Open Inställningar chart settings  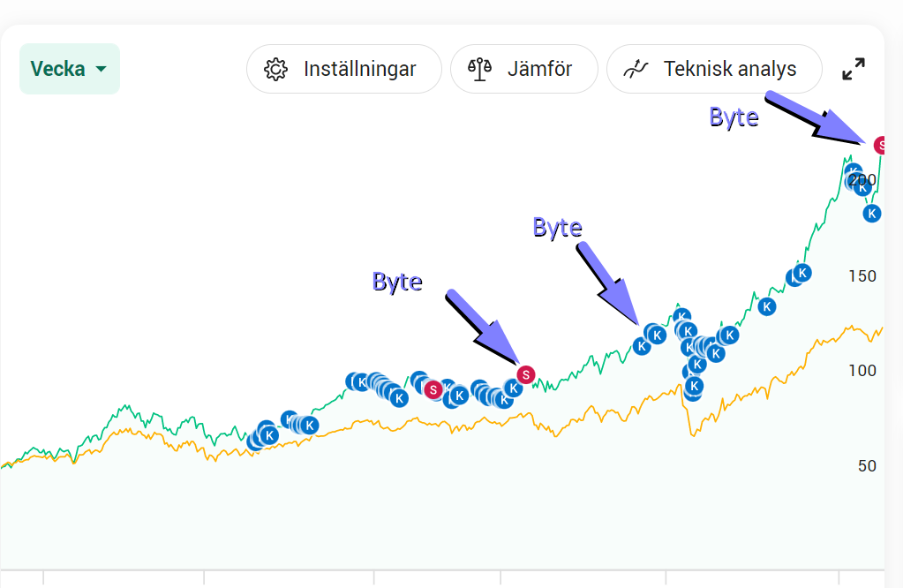point(343,69)
